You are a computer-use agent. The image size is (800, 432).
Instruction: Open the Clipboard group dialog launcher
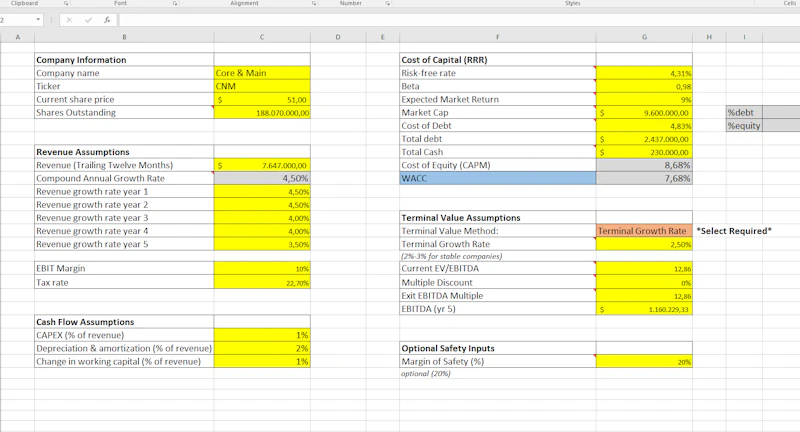pos(66,4)
